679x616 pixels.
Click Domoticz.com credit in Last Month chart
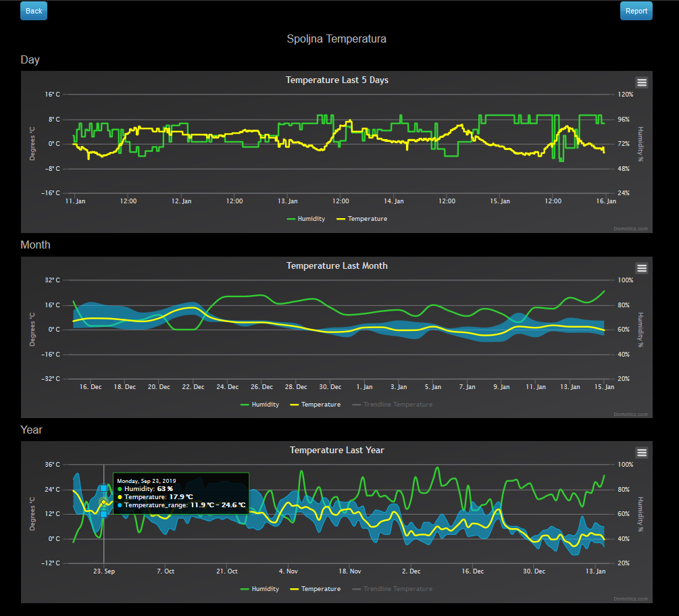(631, 414)
